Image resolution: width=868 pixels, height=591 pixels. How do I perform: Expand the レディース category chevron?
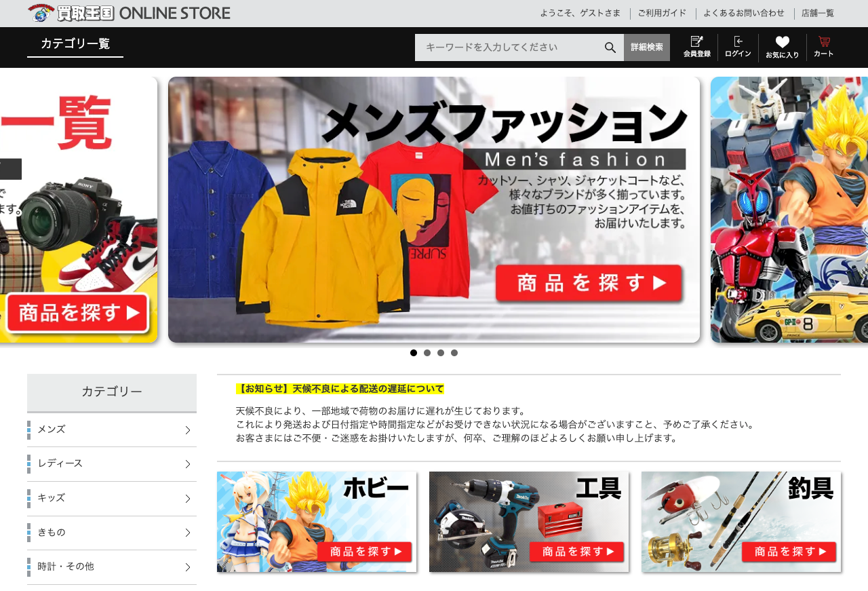188,464
